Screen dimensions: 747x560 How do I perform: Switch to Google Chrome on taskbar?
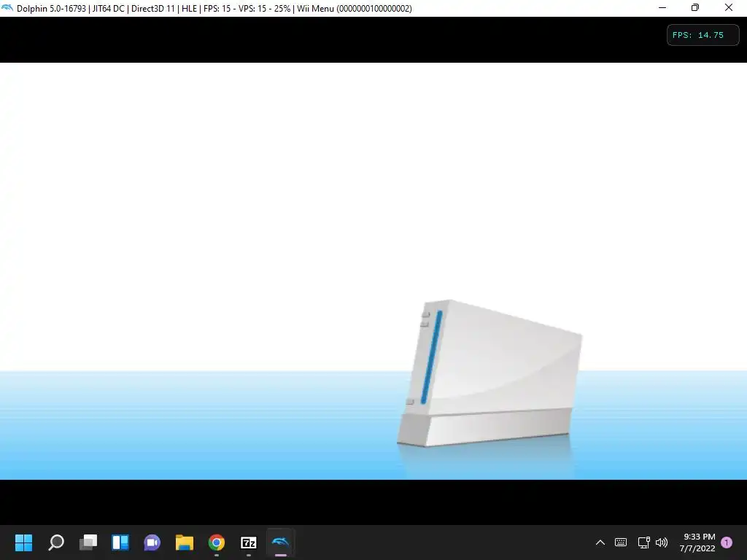pos(216,542)
